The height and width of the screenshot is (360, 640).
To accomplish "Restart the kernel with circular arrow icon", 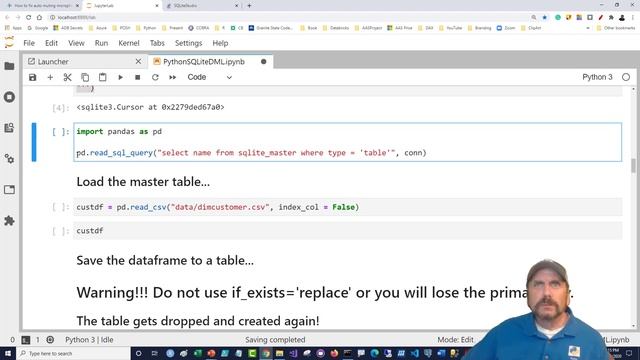I will [155, 77].
